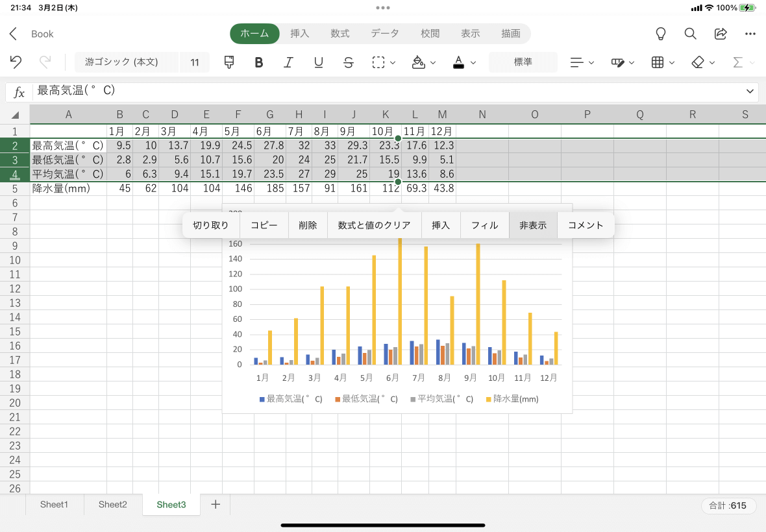This screenshot has width=766, height=532.
Task: Switch to the 挿入 ribbon tab
Action: 299,34
